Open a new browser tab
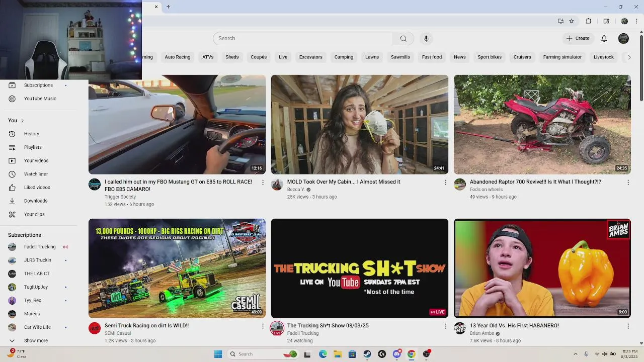The width and height of the screenshot is (644, 362). point(168,7)
